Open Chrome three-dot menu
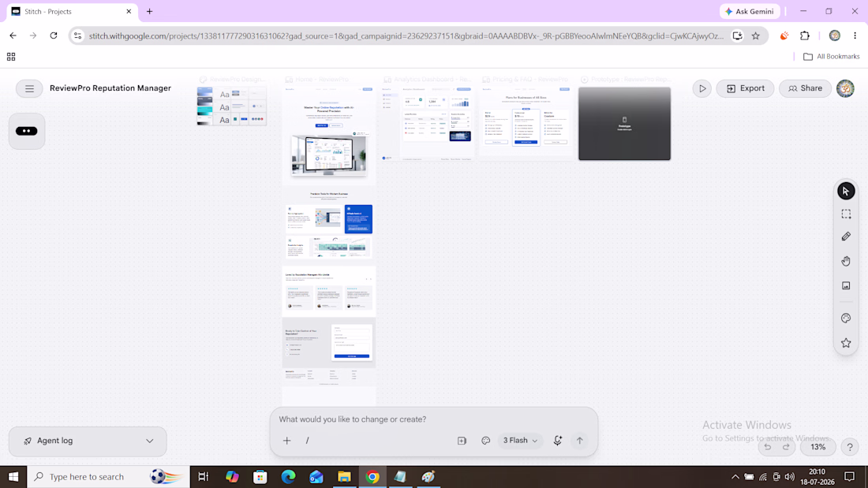 click(x=855, y=36)
